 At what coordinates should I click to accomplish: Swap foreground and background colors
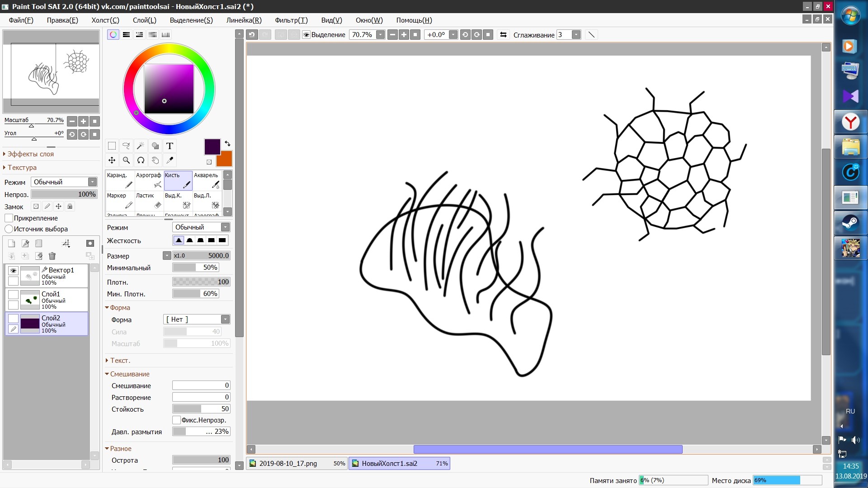coord(227,143)
